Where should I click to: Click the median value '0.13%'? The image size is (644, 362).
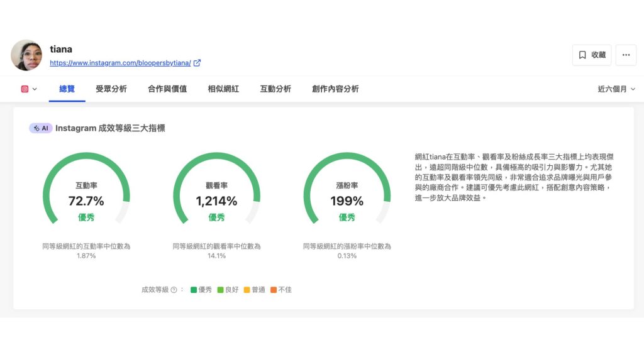[x=347, y=256]
